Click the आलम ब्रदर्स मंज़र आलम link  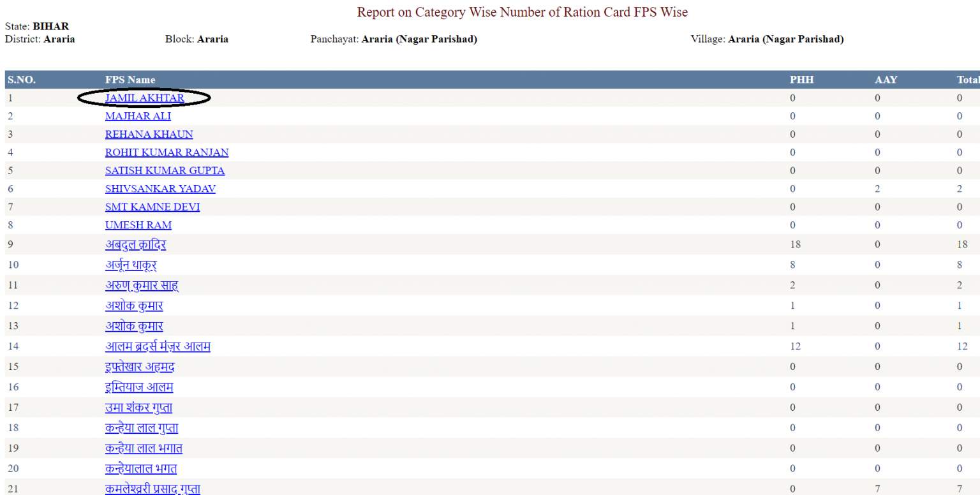[158, 347]
